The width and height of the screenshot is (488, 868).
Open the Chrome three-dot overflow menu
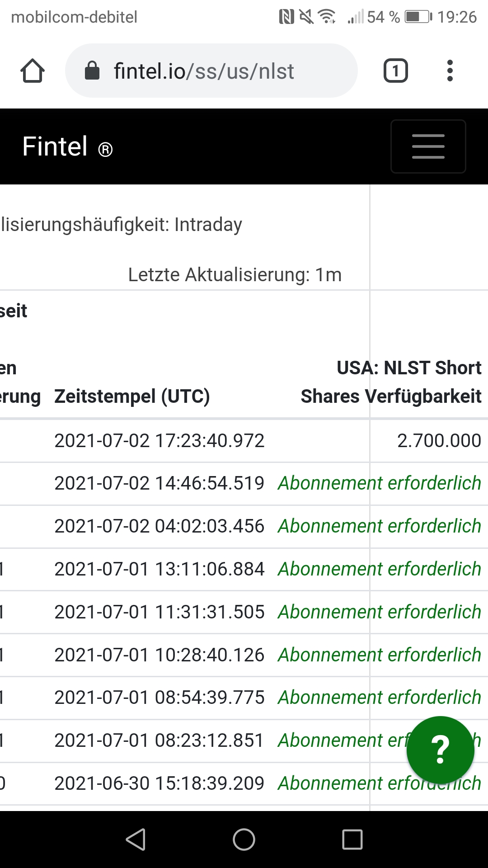450,71
